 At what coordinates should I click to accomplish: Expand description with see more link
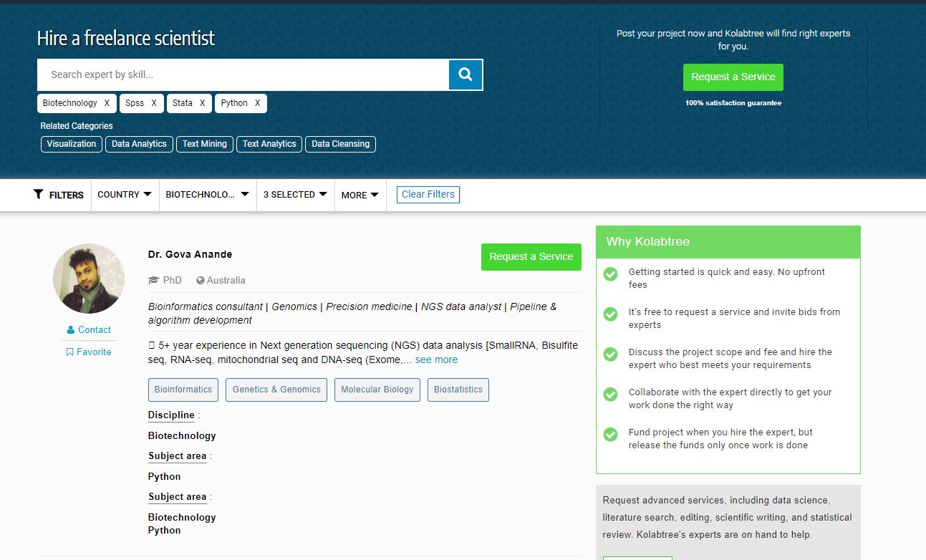click(436, 359)
